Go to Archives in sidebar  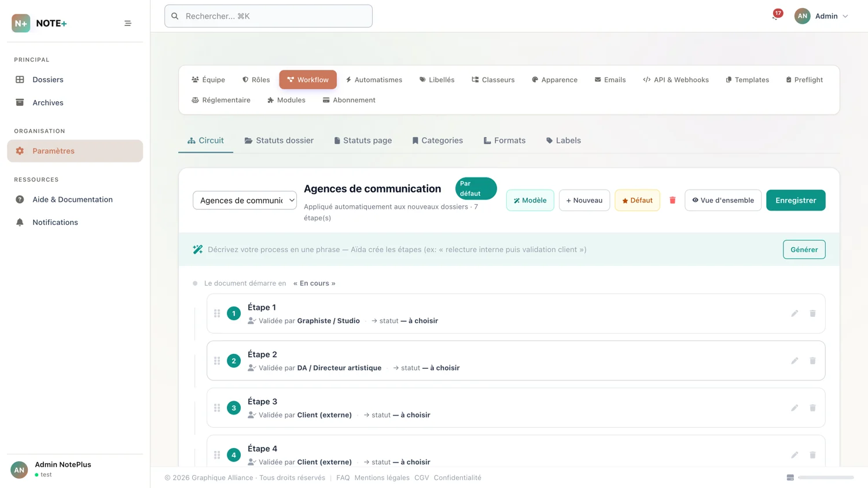pyautogui.click(x=75, y=103)
